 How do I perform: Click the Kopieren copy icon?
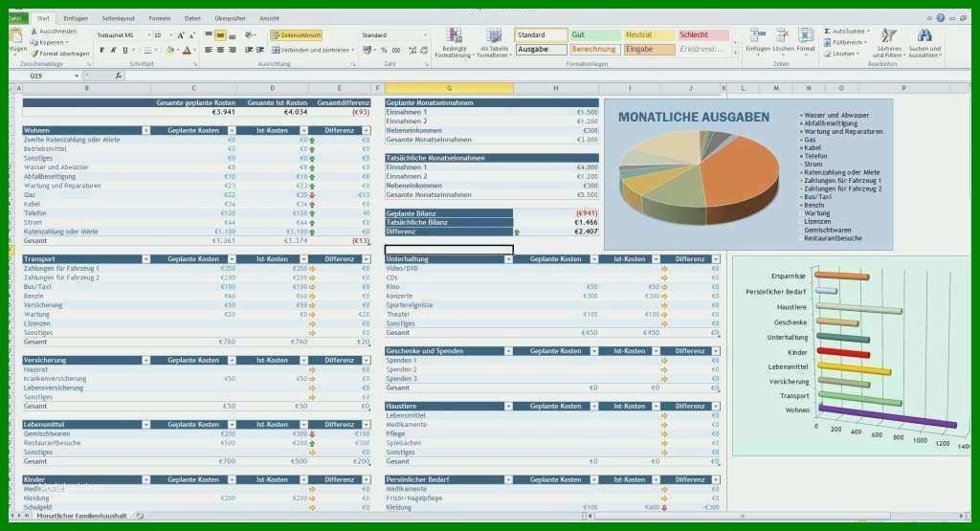[33, 42]
